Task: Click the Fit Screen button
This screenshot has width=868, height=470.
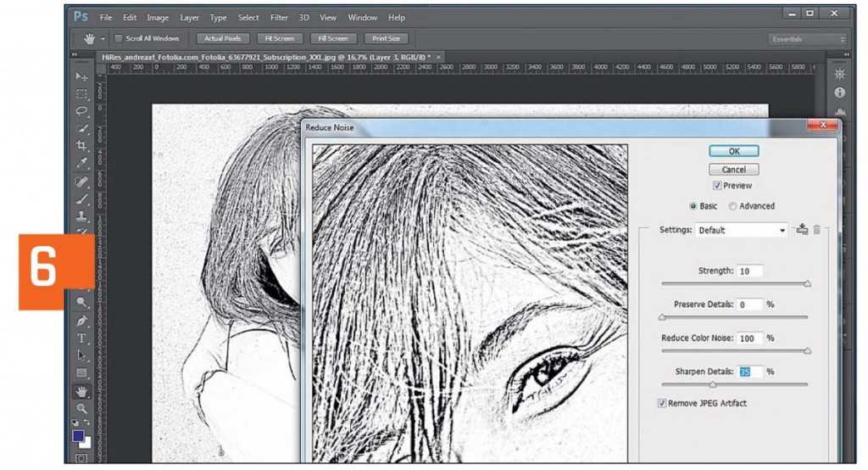Action: (279, 38)
